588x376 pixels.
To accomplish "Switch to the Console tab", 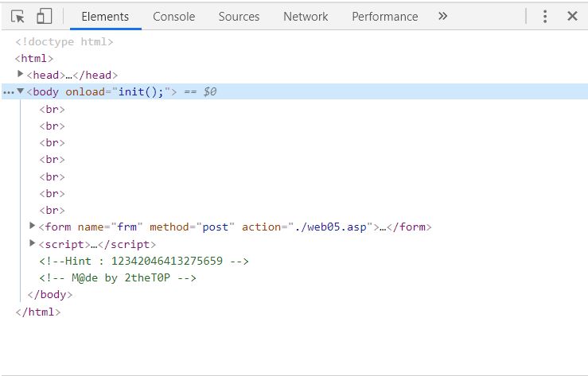I will coord(174,17).
